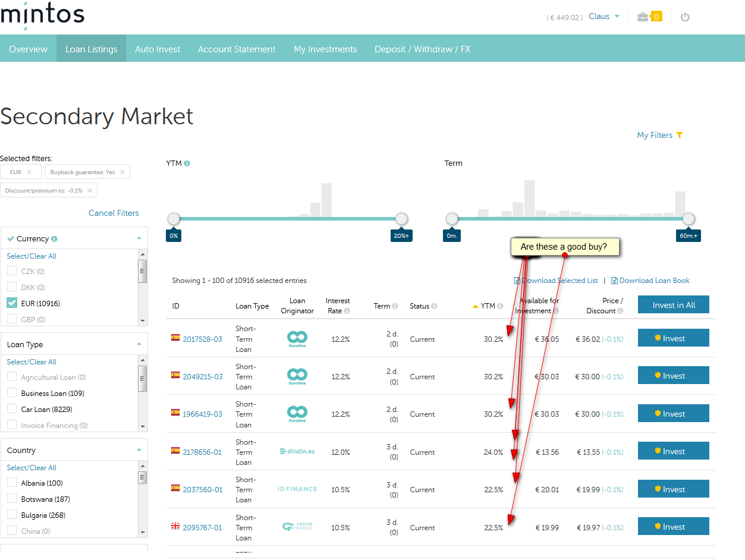Click the My Filters funnel icon
The height and width of the screenshot is (560, 745).
click(x=680, y=136)
